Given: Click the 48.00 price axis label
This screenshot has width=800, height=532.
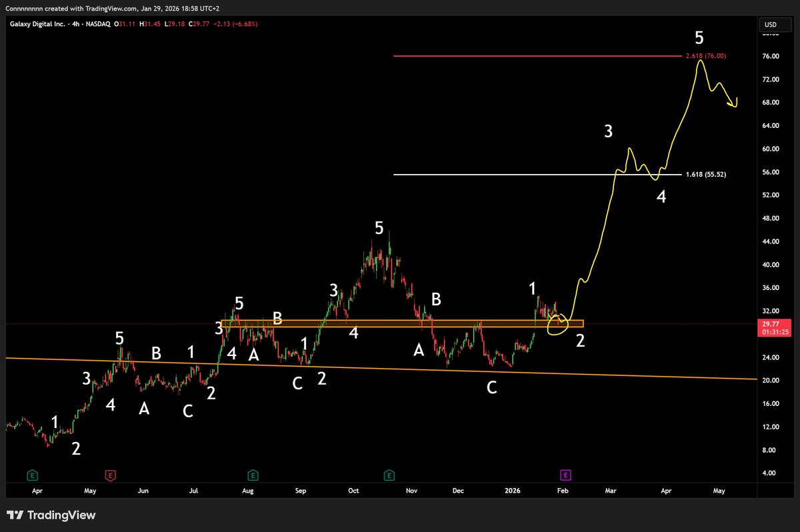Looking at the screenshot, I should tap(771, 219).
